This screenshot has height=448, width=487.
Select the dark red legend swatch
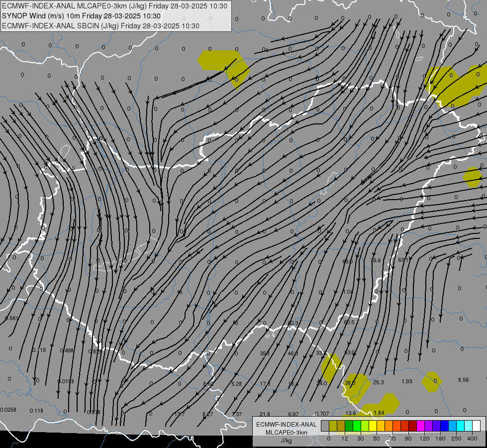pyautogui.click(x=412, y=426)
